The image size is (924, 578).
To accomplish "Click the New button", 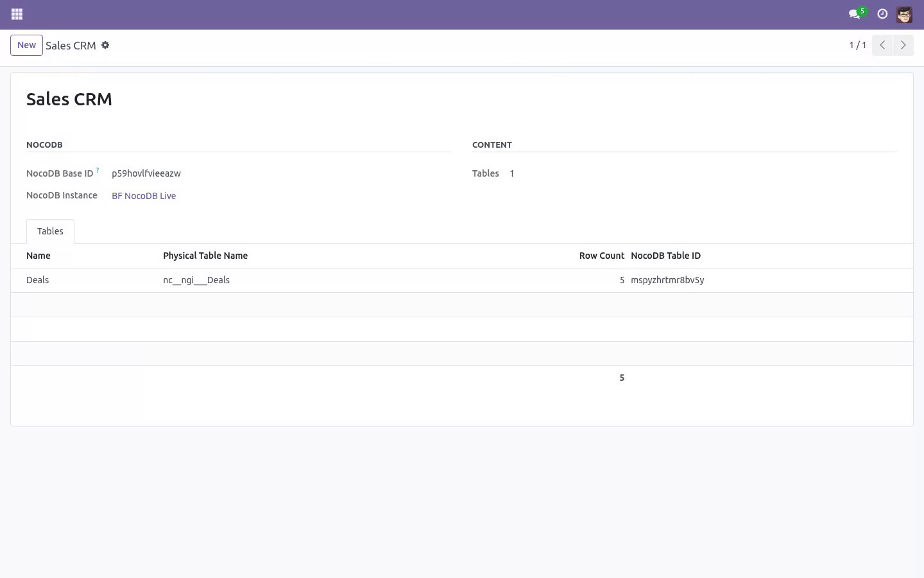I will (x=26, y=45).
